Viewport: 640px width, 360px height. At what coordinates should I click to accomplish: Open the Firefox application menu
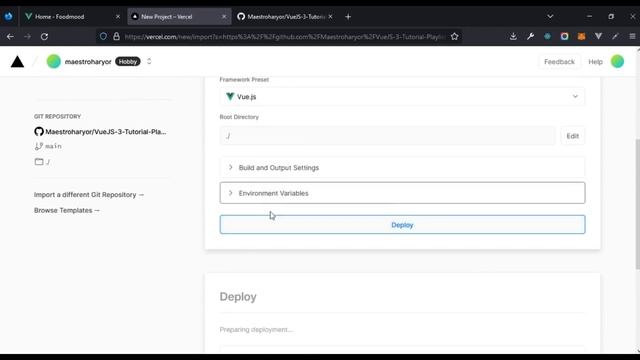(x=632, y=37)
